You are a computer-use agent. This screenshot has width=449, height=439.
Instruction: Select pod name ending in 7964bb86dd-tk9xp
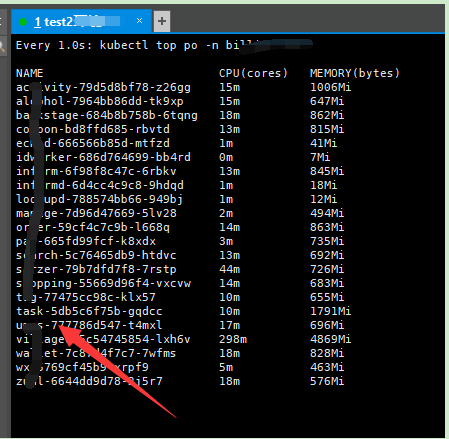(x=100, y=101)
